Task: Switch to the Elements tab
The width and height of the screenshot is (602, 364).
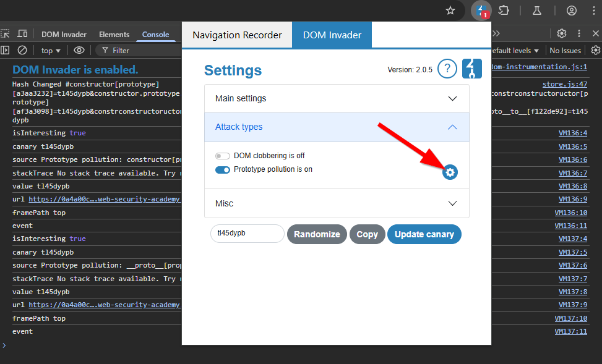Action: (114, 35)
